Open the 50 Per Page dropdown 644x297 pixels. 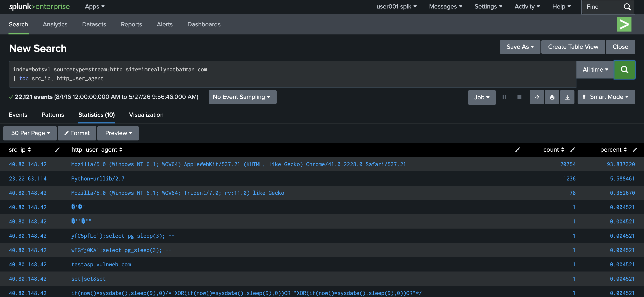pyautogui.click(x=30, y=133)
